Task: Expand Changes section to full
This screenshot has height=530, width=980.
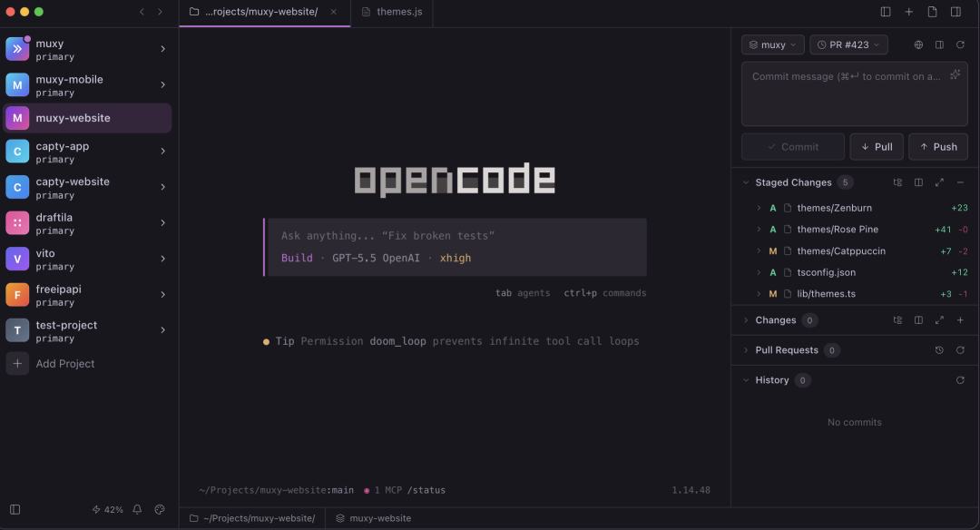Action: 939,320
